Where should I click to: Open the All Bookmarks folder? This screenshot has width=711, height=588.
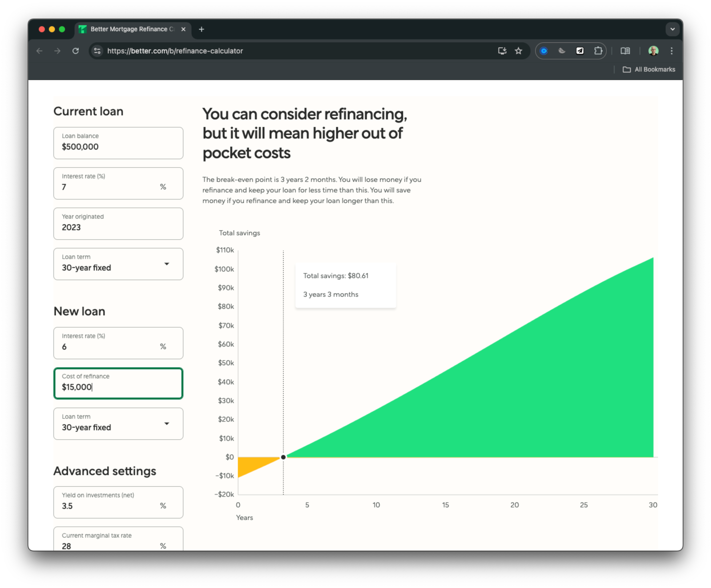[x=649, y=69]
